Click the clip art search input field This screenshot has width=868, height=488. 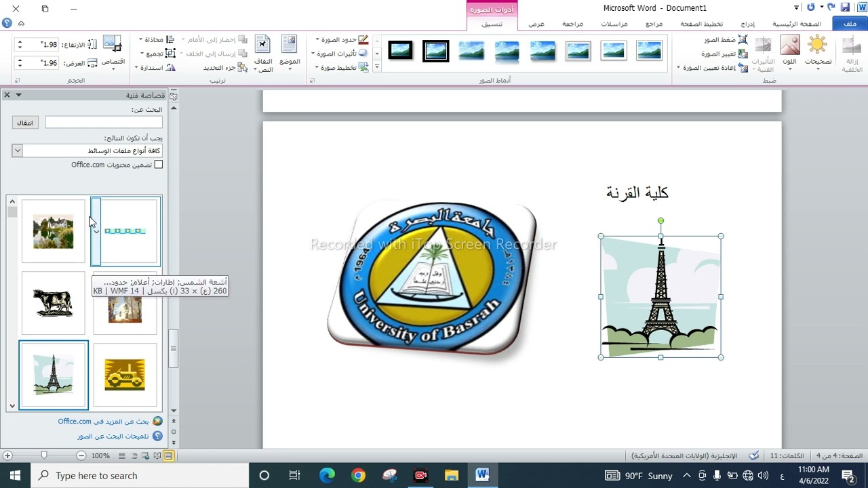point(104,123)
